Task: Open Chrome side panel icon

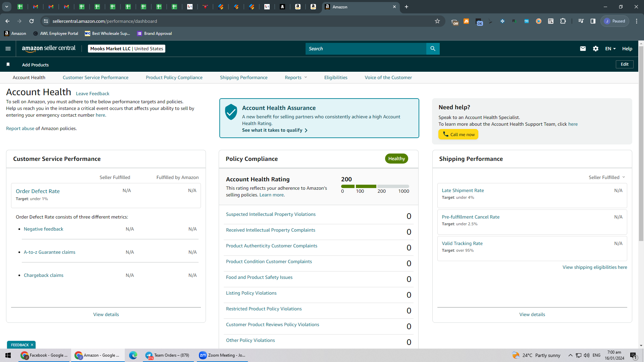Action: pyautogui.click(x=593, y=21)
